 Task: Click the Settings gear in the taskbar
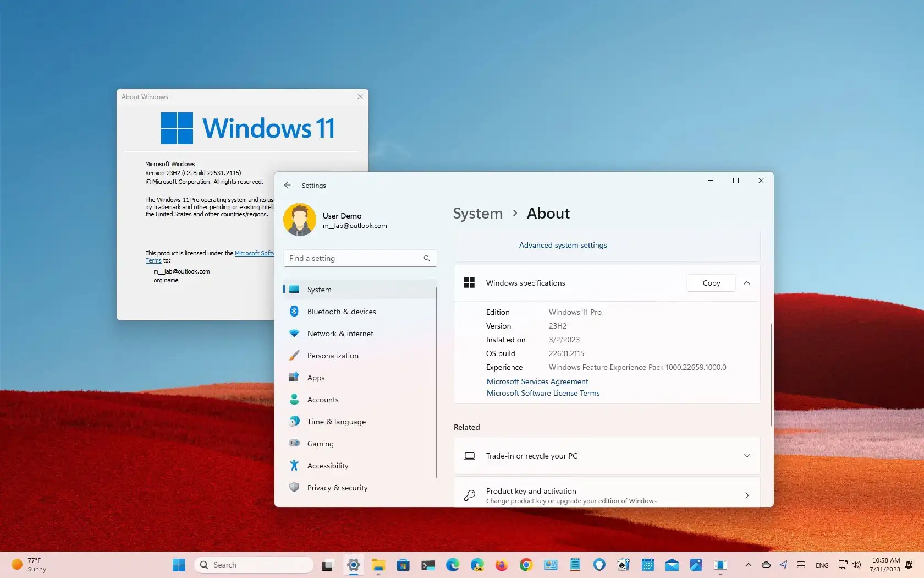(354, 565)
